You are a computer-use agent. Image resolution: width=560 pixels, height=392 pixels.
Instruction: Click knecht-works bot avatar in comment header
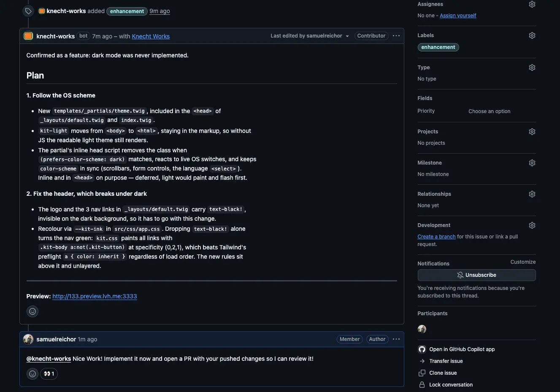click(28, 36)
